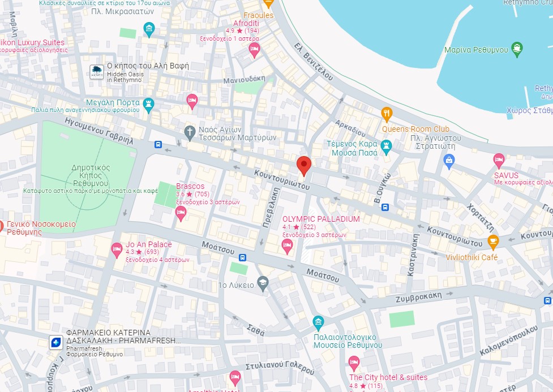This screenshot has width=553, height=392.
Task: Click the red dropped location pin
Action: pyautogui.click(x=303, y=166)
